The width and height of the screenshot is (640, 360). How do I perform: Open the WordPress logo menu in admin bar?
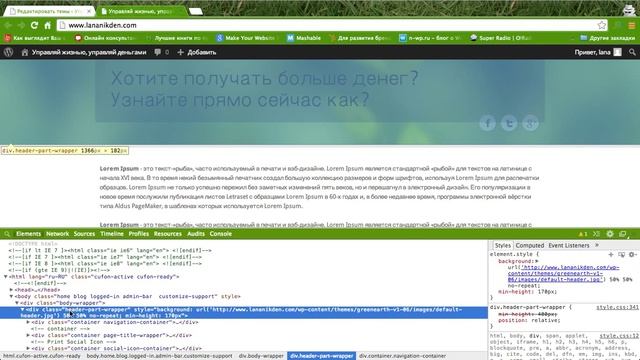[x=9, y=52]
